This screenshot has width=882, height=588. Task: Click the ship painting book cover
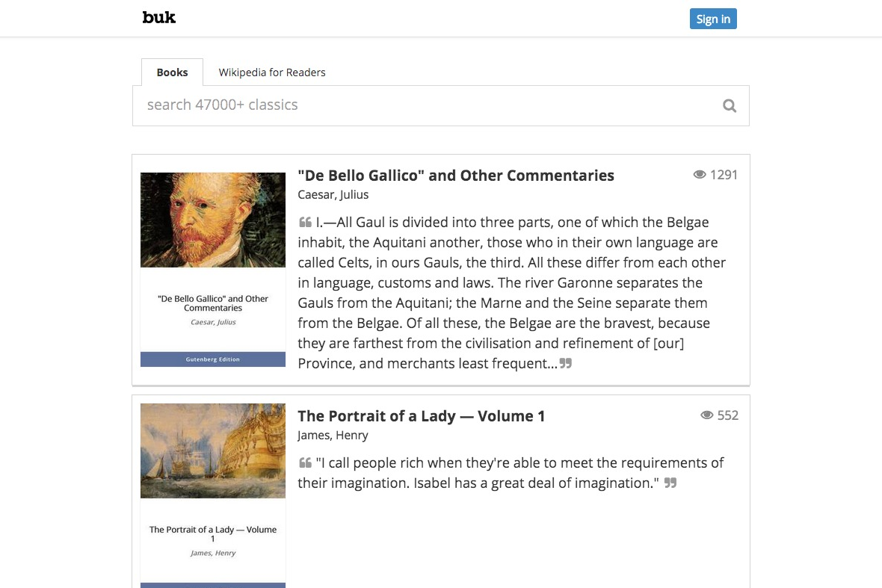tap(212, 451)
